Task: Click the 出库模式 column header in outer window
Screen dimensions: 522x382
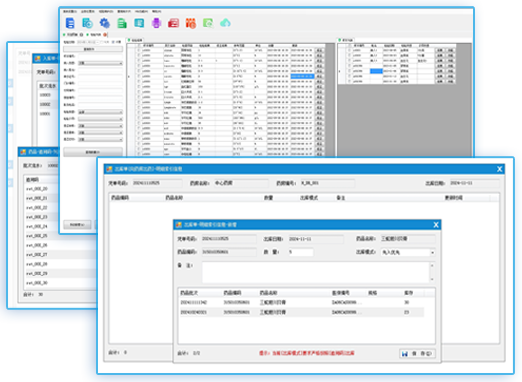Action: click(x=309, y=198)
